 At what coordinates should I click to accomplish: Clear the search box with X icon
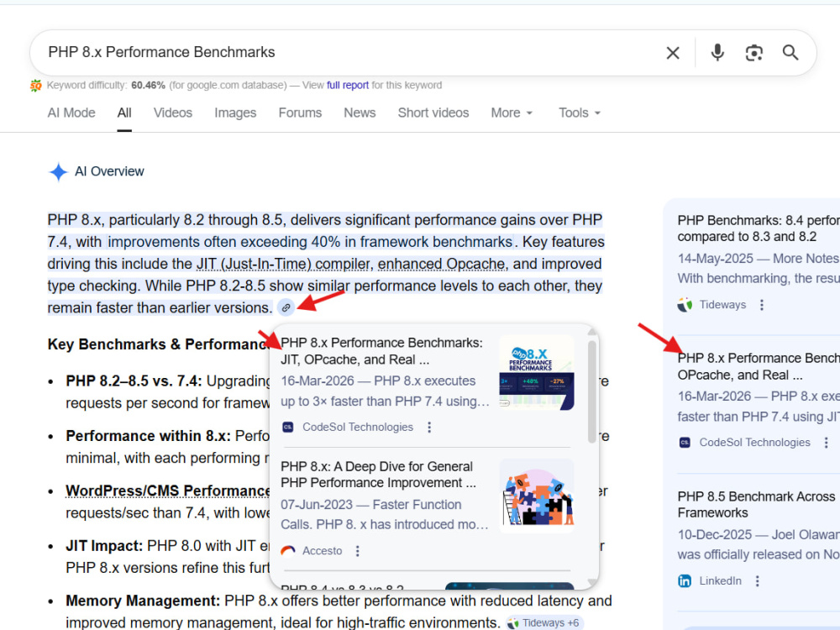pos(672,52)
